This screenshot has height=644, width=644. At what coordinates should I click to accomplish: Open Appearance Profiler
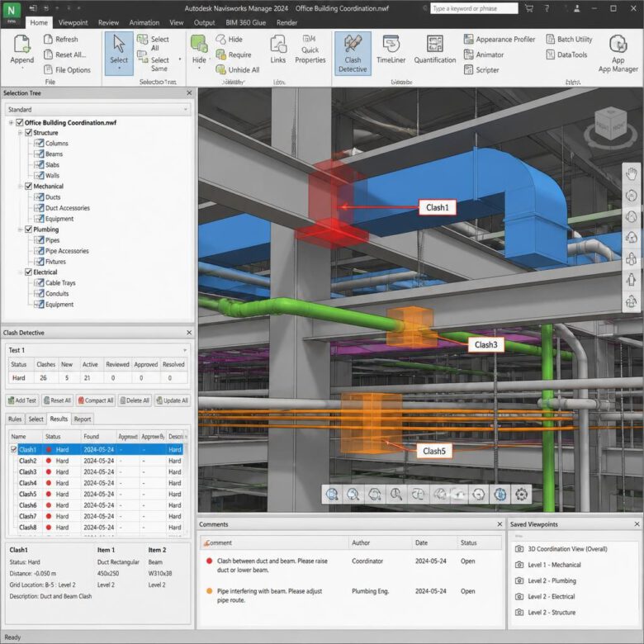pos(500,40)
